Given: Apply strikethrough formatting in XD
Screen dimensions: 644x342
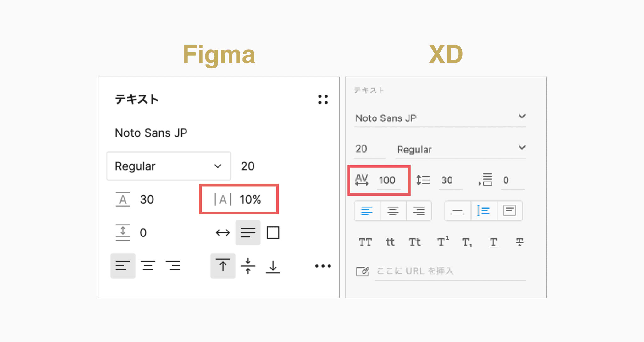Looking at the screenshot, I should coord(519,242).
